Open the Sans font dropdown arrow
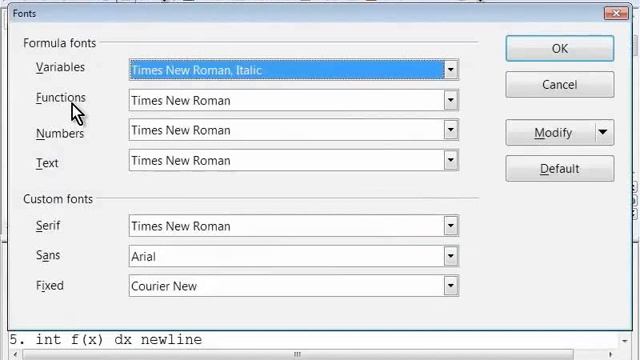Viewport: 640px width, 360px height. click(451, 256)
